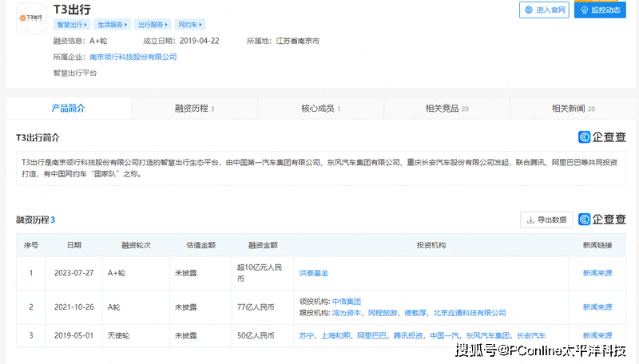
Task: Click the 进入官网 button
Action: [544, 10]
